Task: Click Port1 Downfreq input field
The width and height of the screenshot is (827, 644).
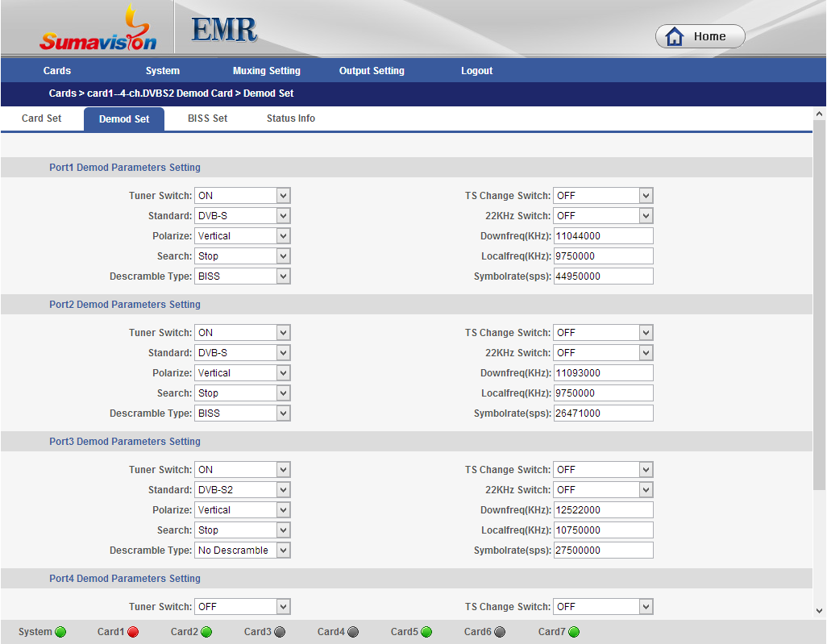Action: (x=603, y=236)
